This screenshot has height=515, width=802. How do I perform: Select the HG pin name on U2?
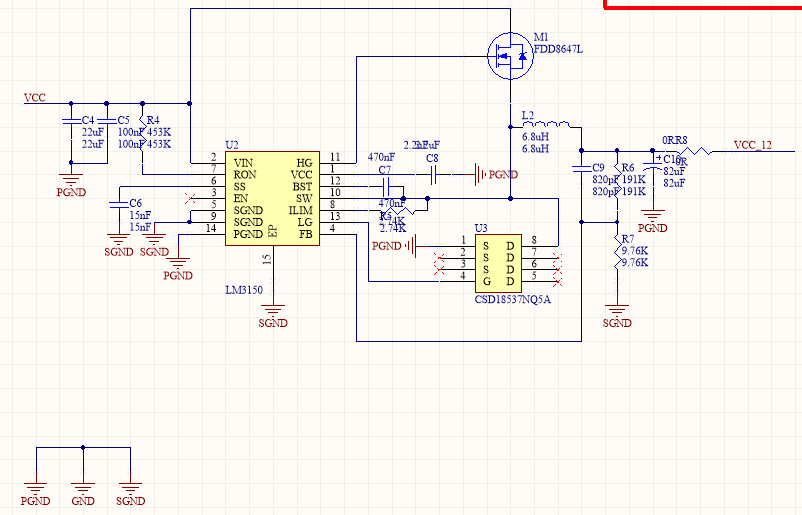pos(304,163)
